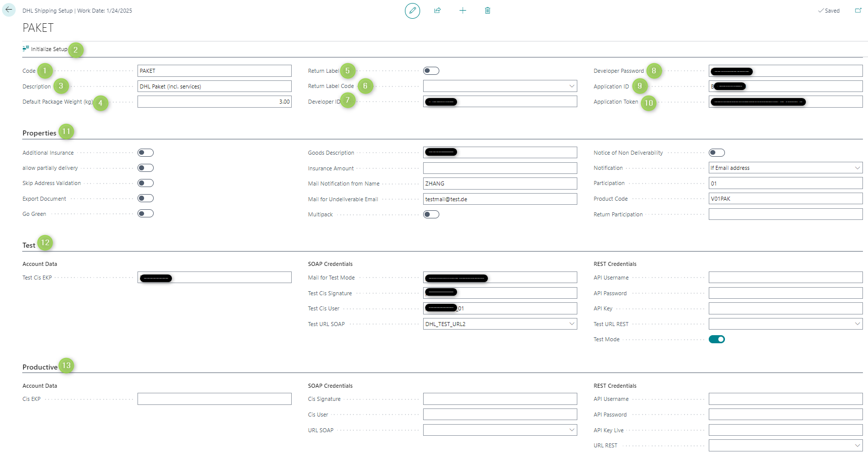
Task: Click Mail for Undeliverable Email field
Action: coord(500,199)
